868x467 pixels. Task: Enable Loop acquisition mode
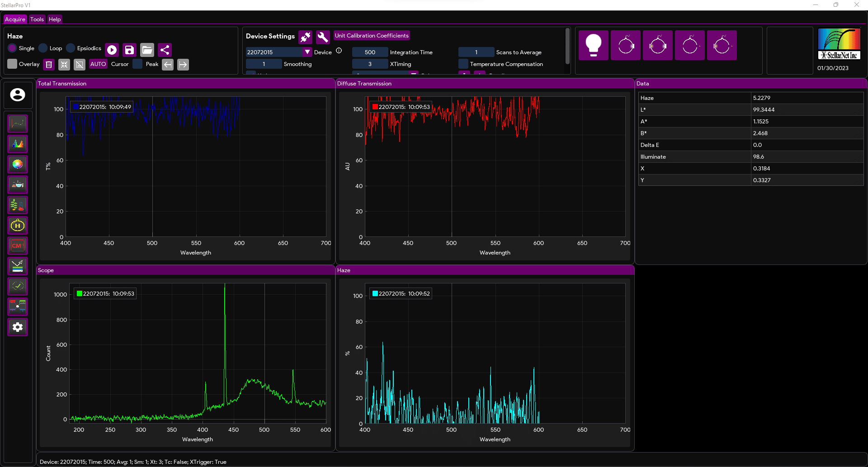coord(43,48)
